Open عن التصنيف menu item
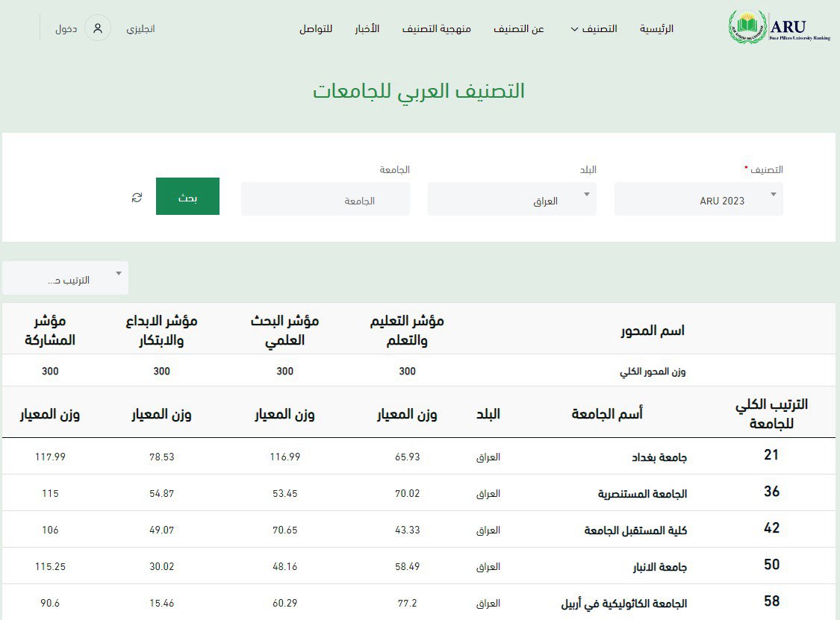This screenshot has height=620, width=840. coord(519,29)
